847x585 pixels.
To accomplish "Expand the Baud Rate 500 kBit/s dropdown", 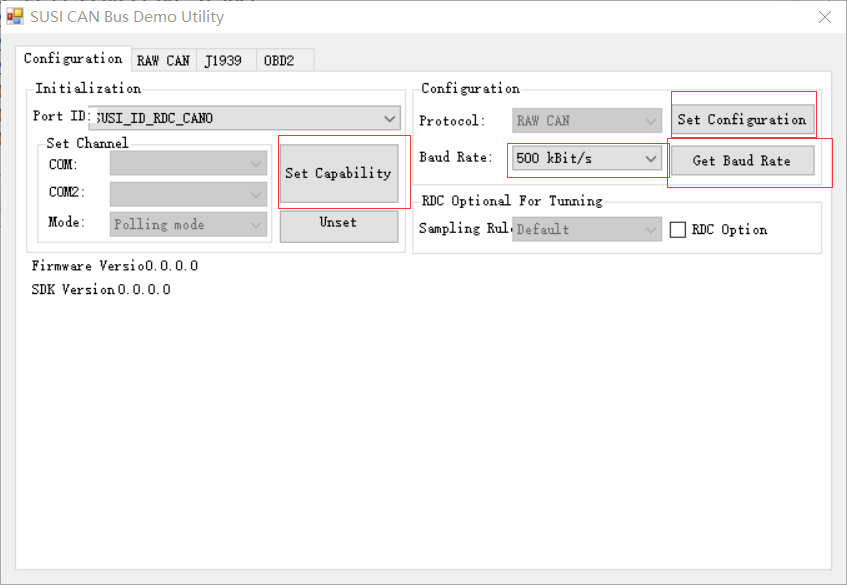I will click(x=587, y=158).
